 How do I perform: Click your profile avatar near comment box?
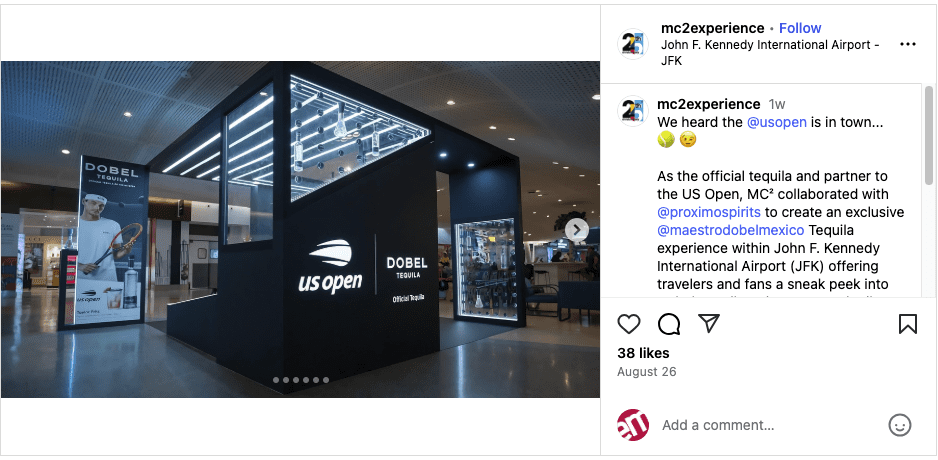tap(633, 425)
